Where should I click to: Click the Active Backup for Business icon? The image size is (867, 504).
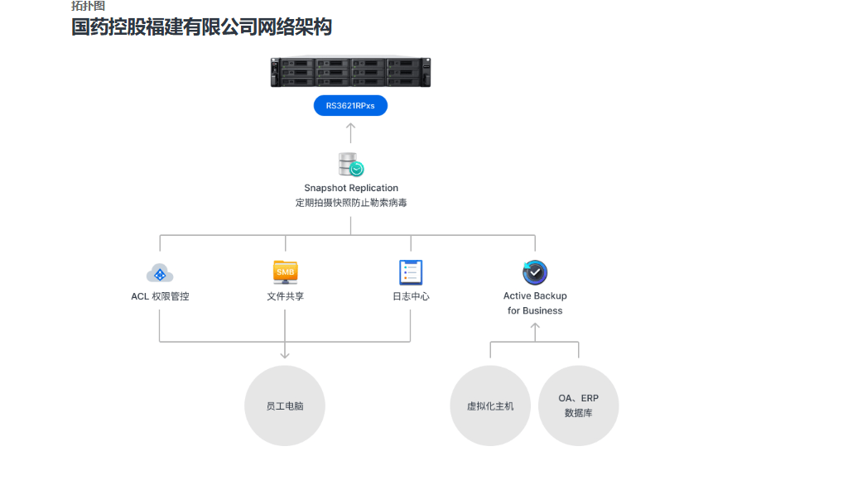pos(535,272)
